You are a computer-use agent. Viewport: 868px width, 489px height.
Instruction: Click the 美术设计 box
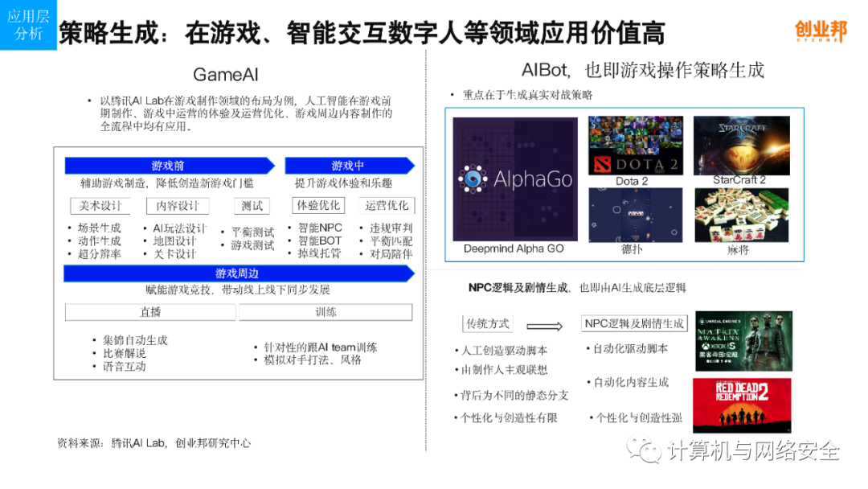point(100,206)
